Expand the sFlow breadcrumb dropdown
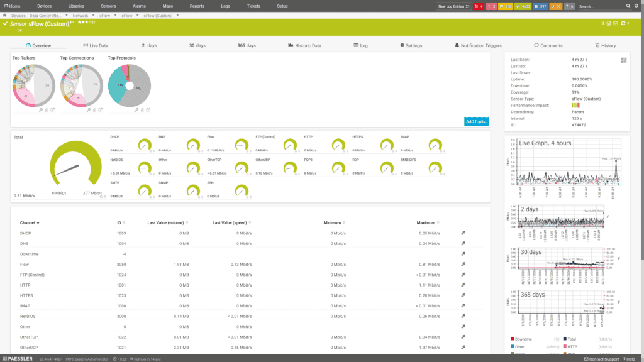 [x=137, y=16]
